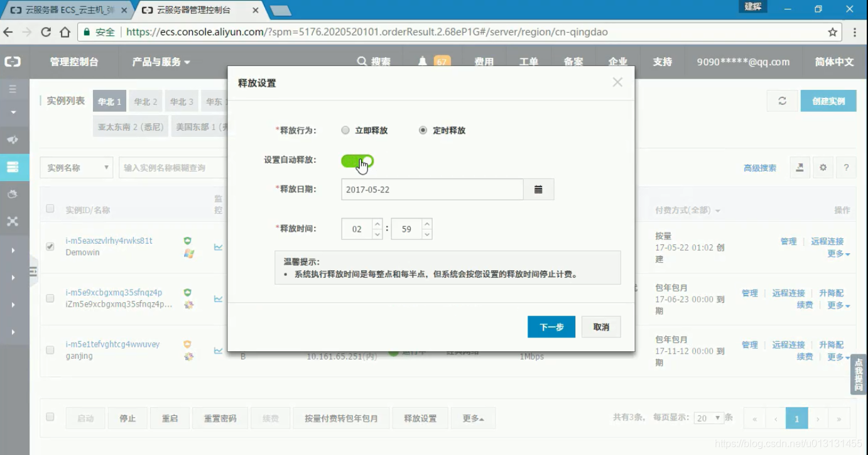The width and height of the screenshot is (868, 455).
Task: Select the highlighted server icon in sidebar
Action: [x=13, y=167]
